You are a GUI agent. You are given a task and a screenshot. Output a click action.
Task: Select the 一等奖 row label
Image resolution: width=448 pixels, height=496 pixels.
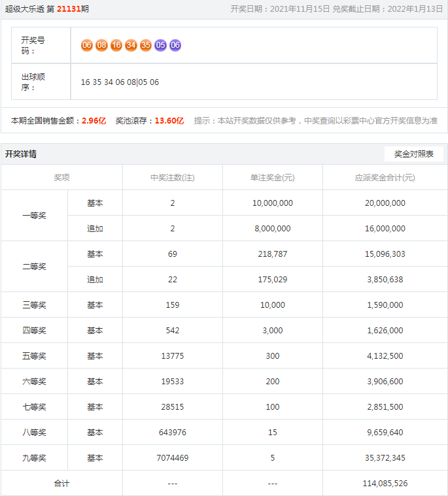coord(34,216)
